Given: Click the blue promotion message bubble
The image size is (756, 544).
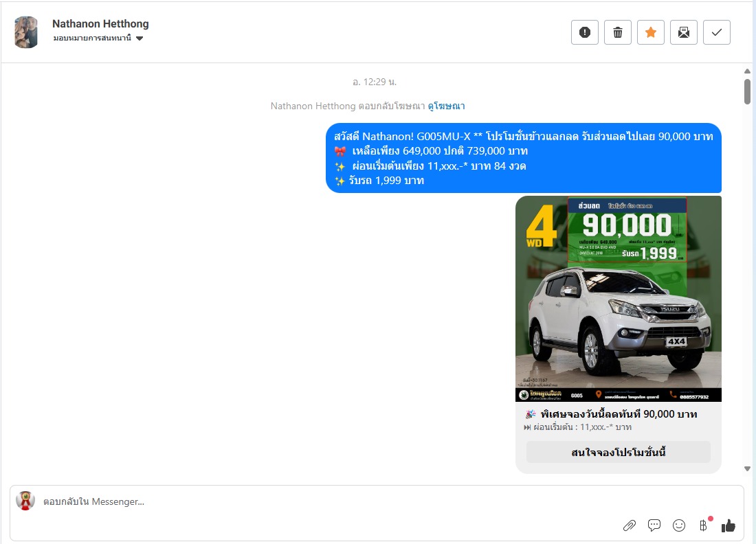Looking at the screenshot, I should [x=523, y=158].
